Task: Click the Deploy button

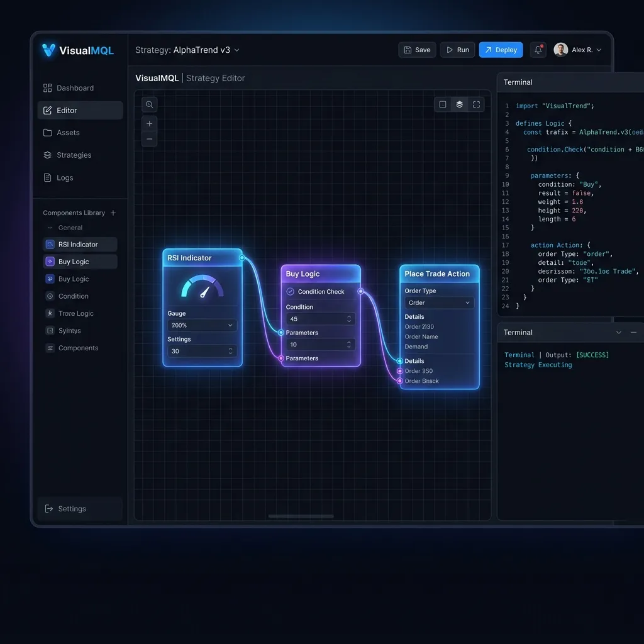Action: click(501, 50)
